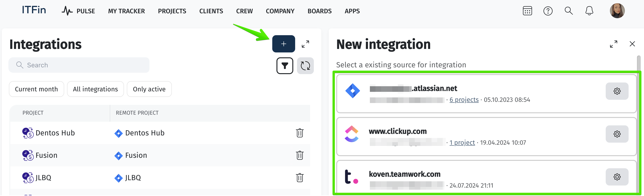Click the 19.04.2024 10:07 timestamp
The image size is (644, 196).
coord(503,143)
